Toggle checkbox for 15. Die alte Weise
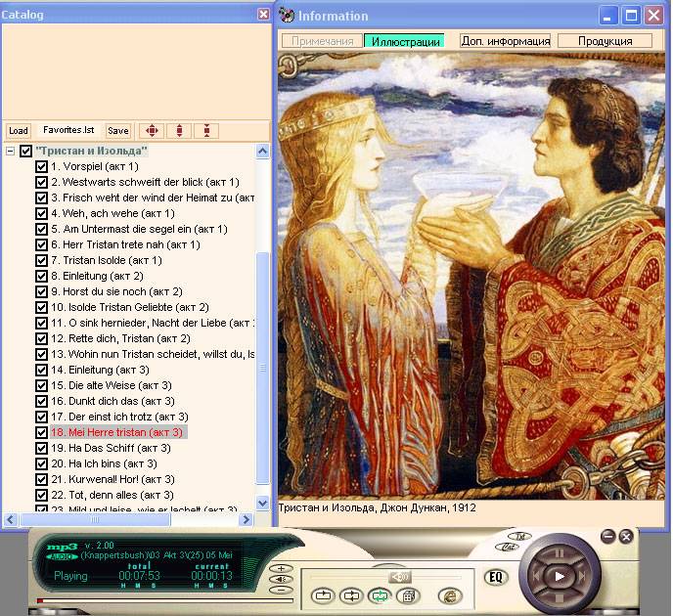This screenshot has width=673, height=616. pyautogui.click(x=42, y=385)
